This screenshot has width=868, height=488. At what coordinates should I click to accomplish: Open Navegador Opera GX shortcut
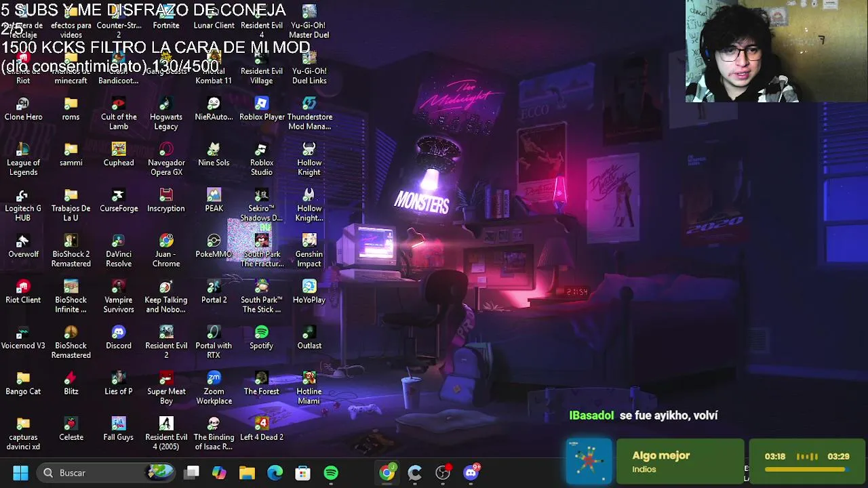coord(166,159)
